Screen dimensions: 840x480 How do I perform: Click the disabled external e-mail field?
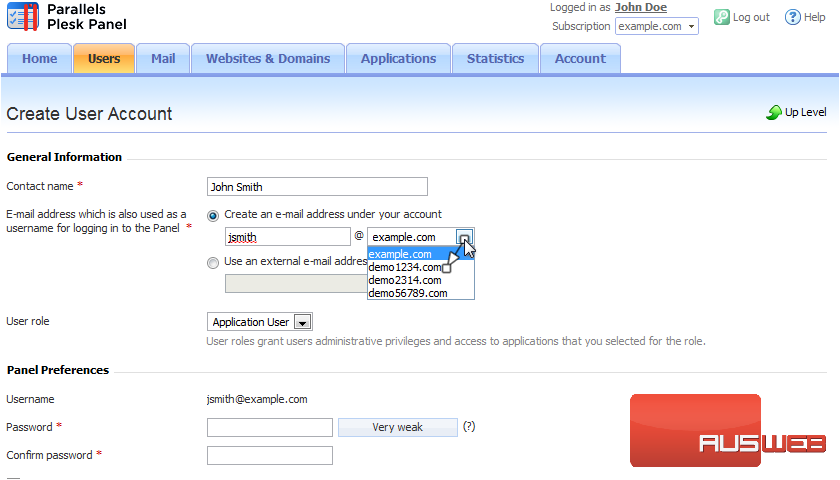tap(296, 283)
